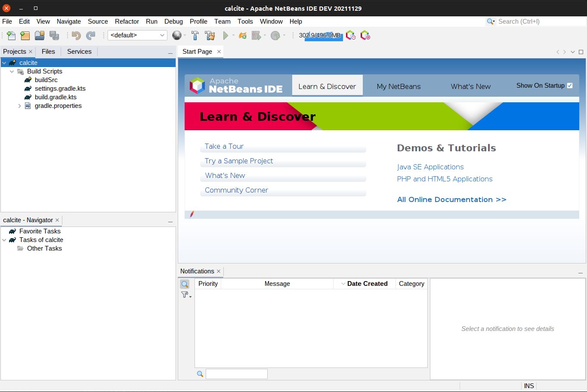Click the gradle.properties file icon
This screenshot has width=587, height=392.
(x=28, y=106)
